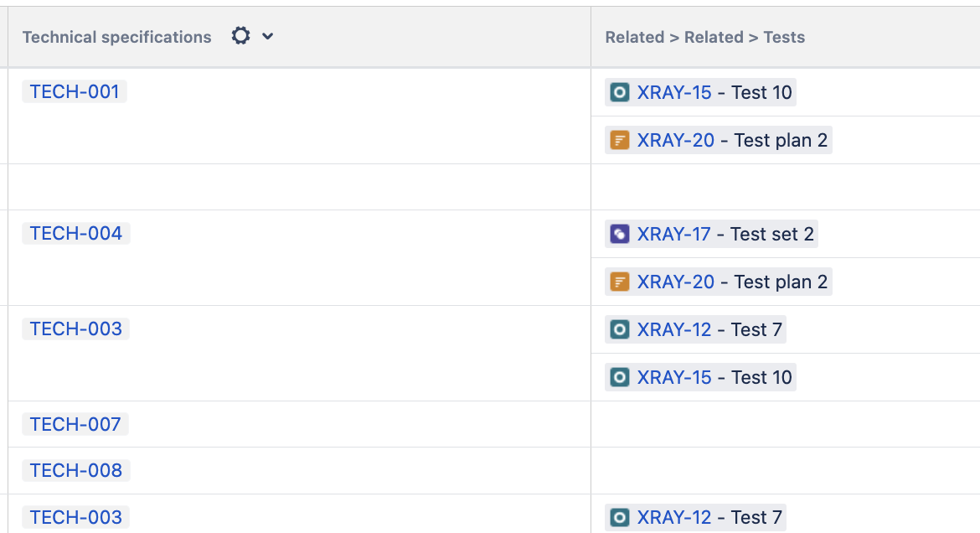Open XRAY-20 link in the TECH-004 row
980x533 pixels.
tap(675, 282)
